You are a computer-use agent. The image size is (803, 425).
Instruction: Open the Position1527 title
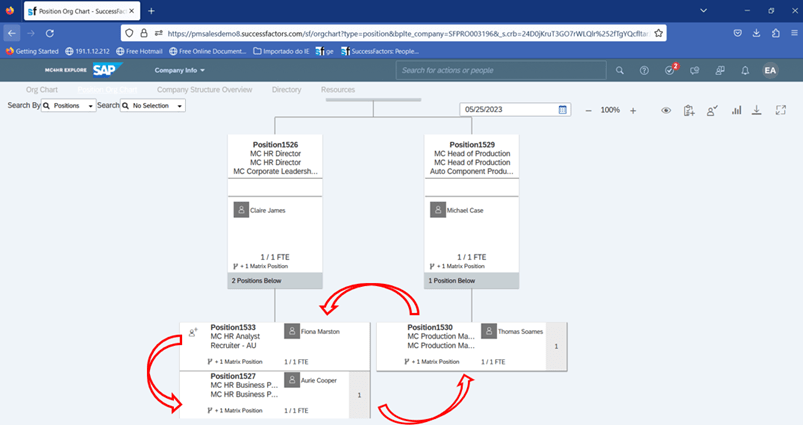233,376
